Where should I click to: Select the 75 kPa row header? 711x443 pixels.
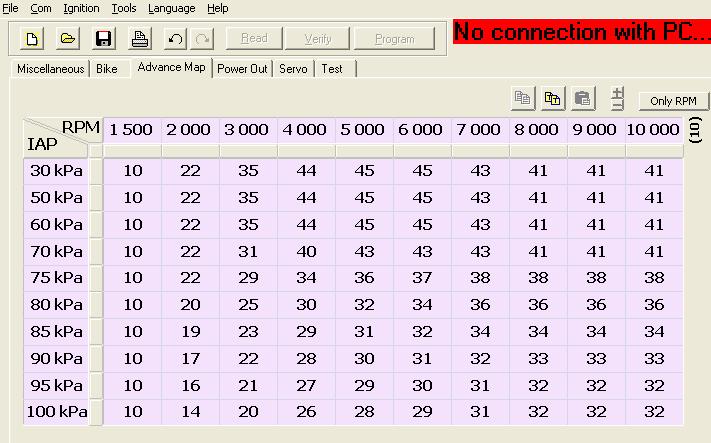pyautogui.click(x=56, y=277)
